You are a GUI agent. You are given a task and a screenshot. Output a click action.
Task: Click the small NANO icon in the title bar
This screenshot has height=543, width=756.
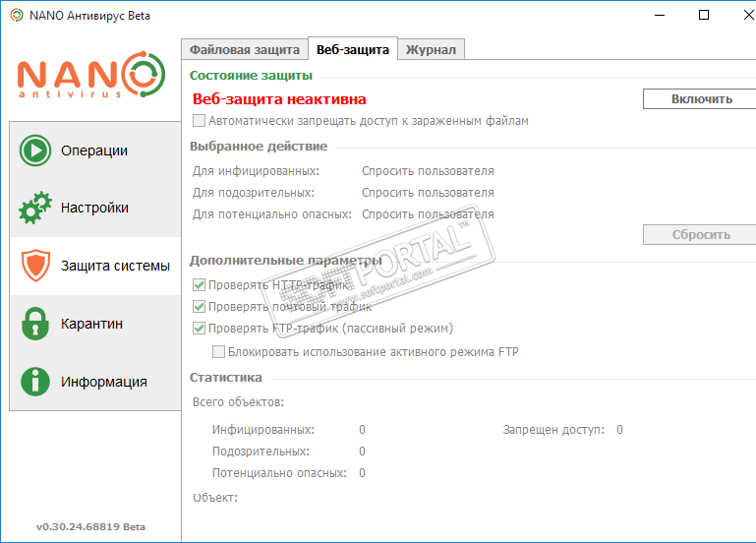[x=17, y=16]
